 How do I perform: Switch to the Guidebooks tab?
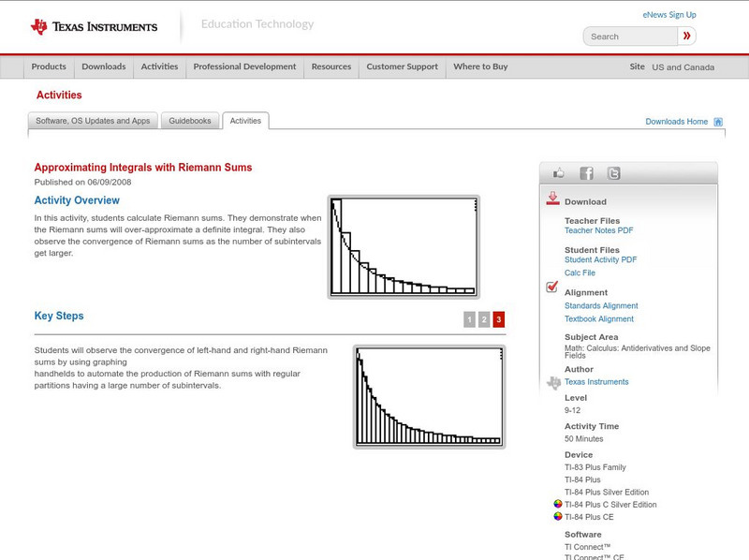click(190, 121)
